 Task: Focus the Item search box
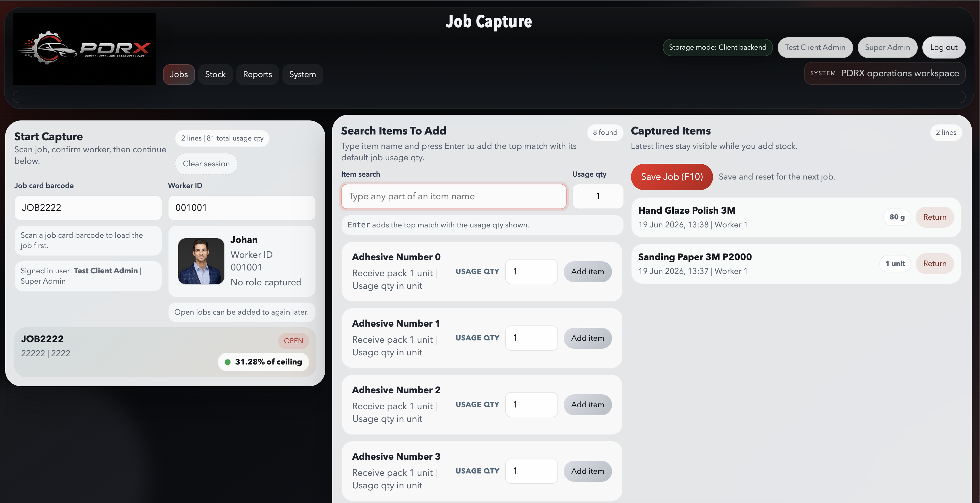coord(454,196)
